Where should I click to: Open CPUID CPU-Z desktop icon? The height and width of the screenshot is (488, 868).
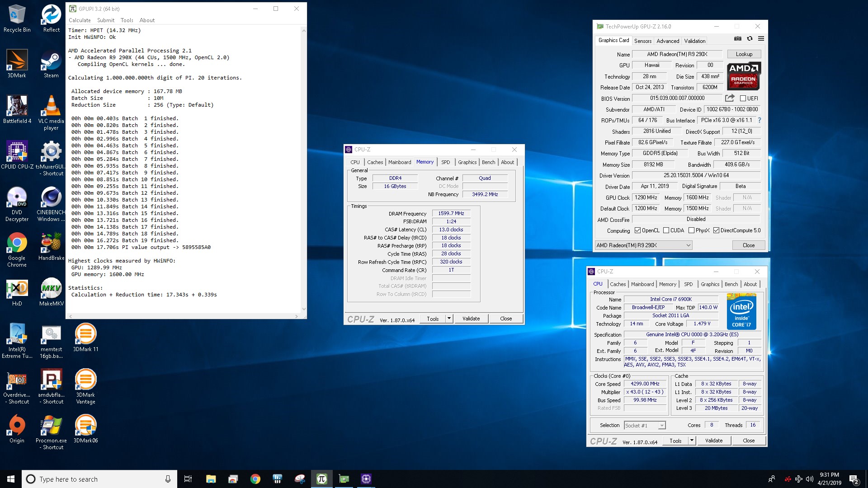point(17,155)
